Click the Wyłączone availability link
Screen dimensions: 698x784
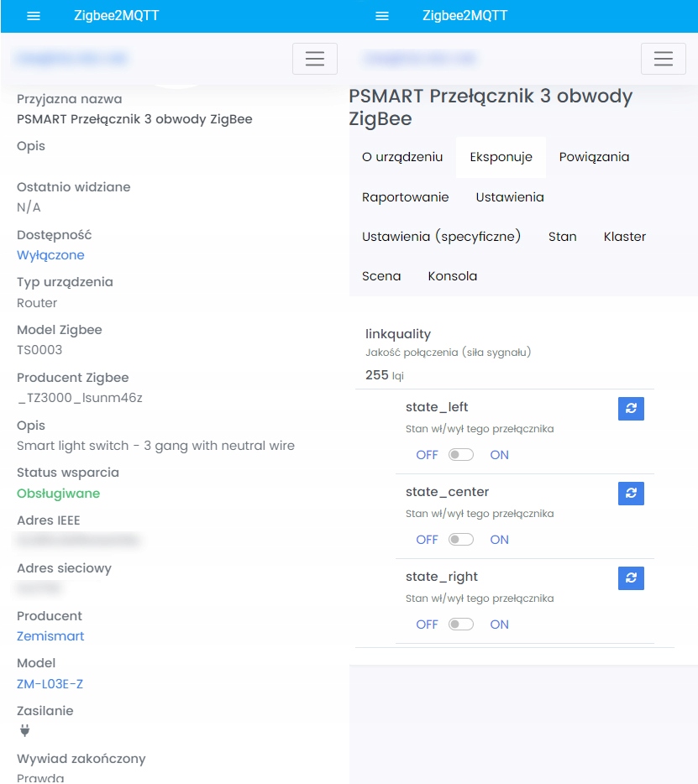coord(50,255)
